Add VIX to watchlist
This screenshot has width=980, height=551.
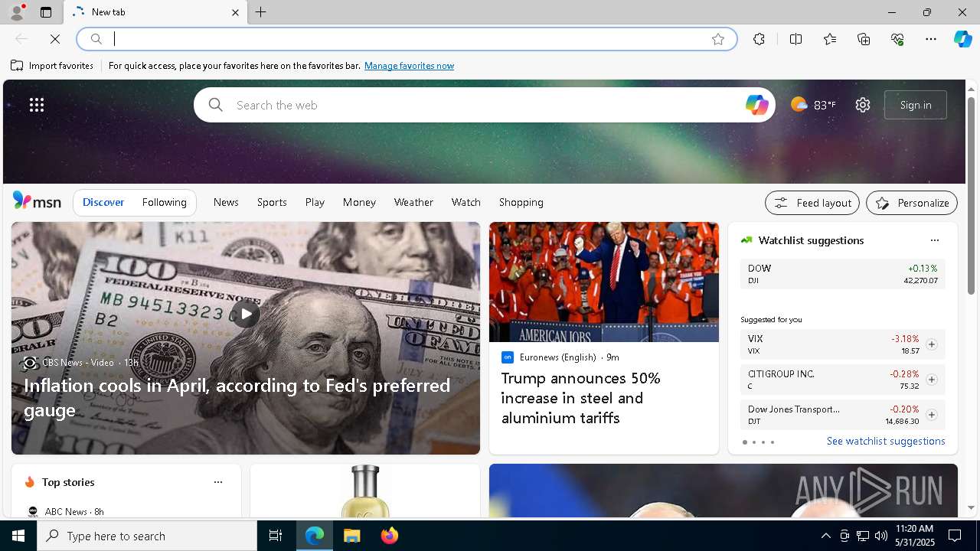tap(931, 344)
